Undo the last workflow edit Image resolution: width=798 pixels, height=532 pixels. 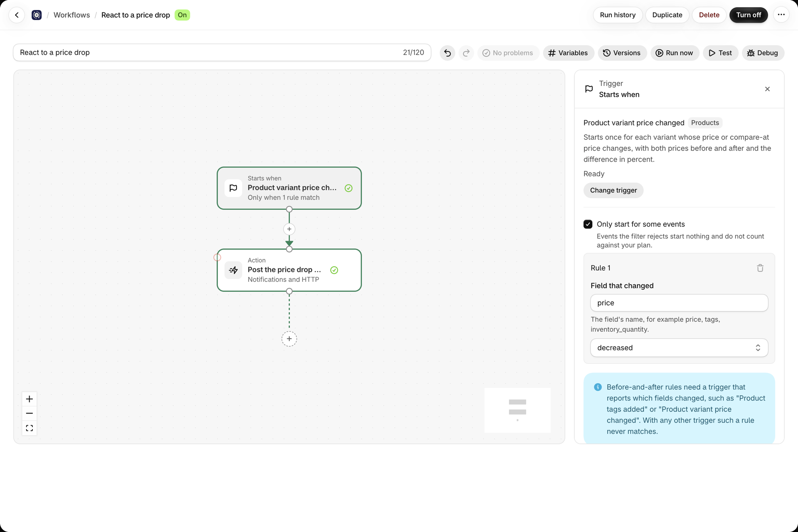[x=448, y=53]
